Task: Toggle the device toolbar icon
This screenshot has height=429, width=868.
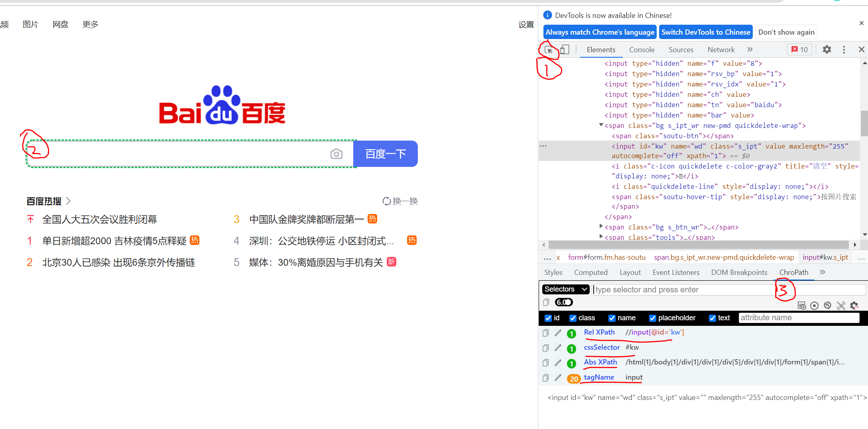Action: pos(565,50)
